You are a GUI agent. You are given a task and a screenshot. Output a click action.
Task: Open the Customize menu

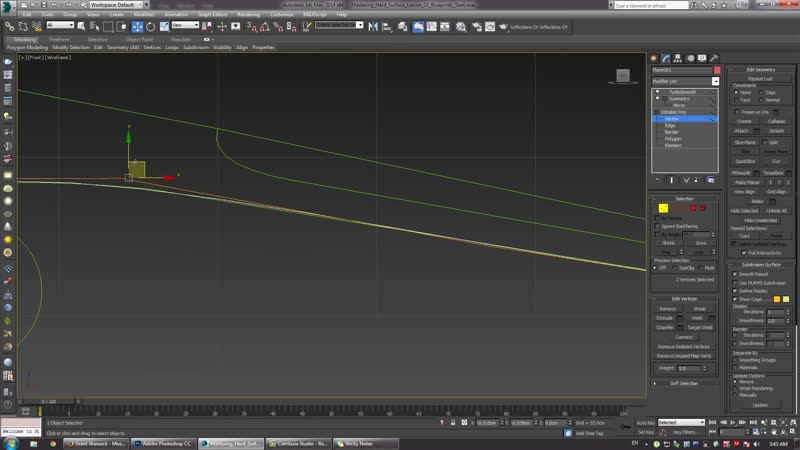coord(281,14)
